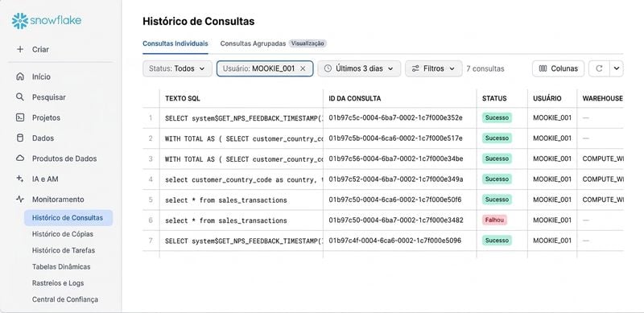644x313 pixels.
Task: Open row 2 WITH TOTAL AS query
Action: pos(244,139)
